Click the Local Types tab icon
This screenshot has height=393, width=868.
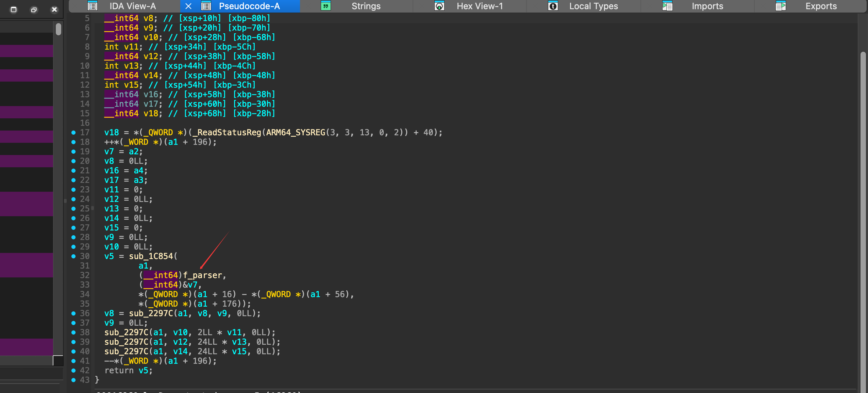click(x=553, y=6)
